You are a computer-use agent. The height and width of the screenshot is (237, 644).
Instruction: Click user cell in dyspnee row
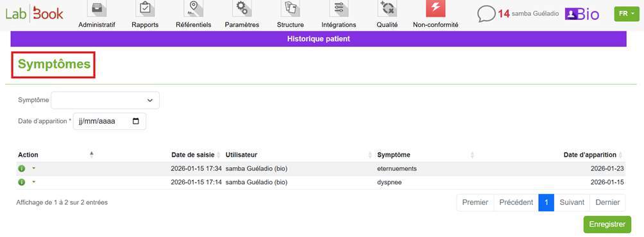[x=257, y=182]
